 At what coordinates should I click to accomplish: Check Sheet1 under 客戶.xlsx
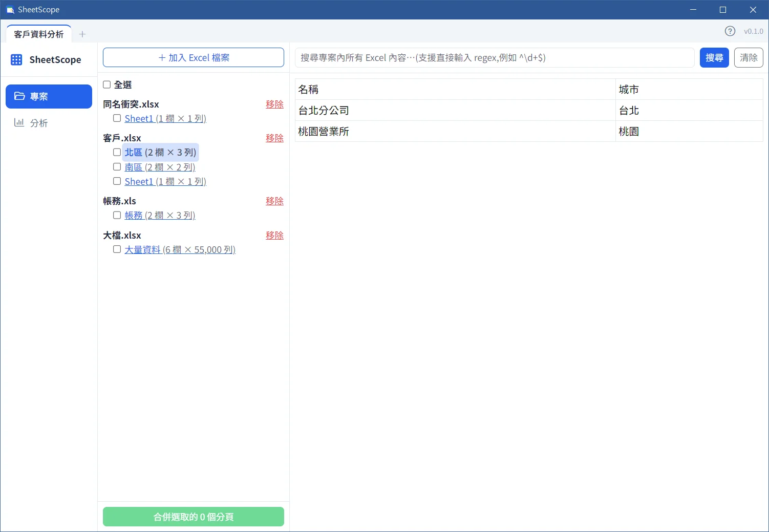pyautogui.click(x=117, y=181)
